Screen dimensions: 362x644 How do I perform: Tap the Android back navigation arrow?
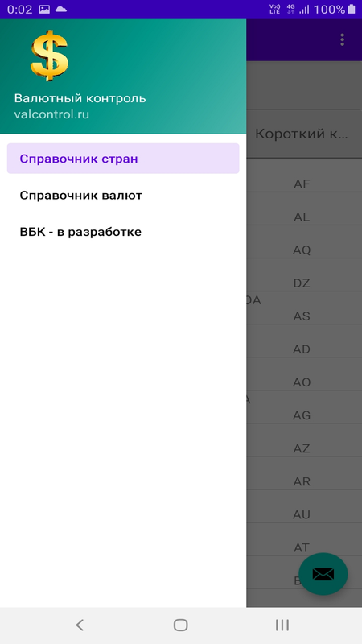[x=80, y=625]
